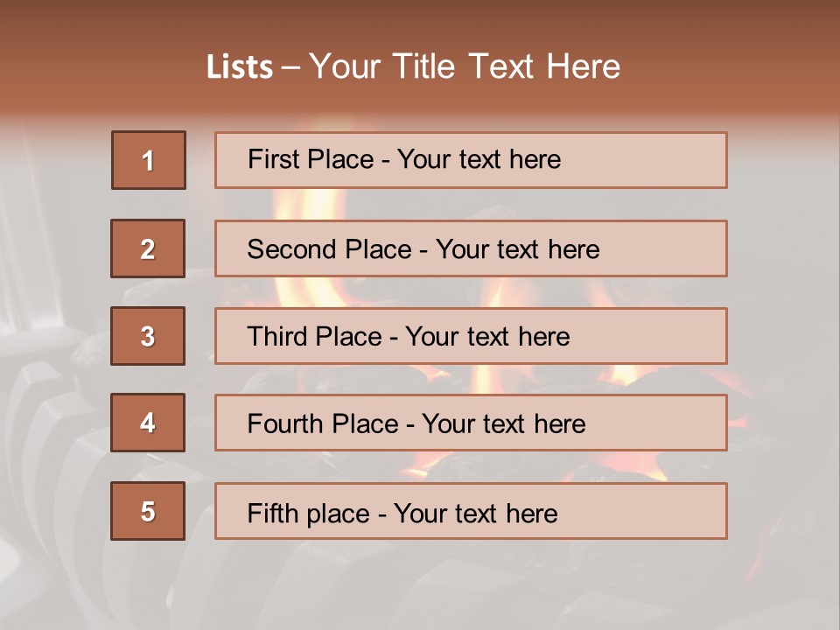Click the words 'Fourth Place'
This screenshot has width=840, height=630.
click(x=323, y=423)
